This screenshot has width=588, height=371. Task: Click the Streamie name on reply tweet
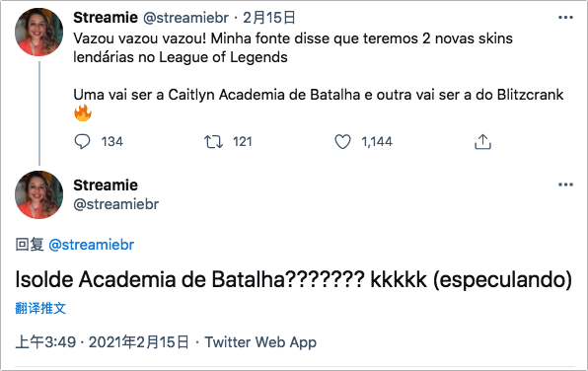(x=106, y=185)
